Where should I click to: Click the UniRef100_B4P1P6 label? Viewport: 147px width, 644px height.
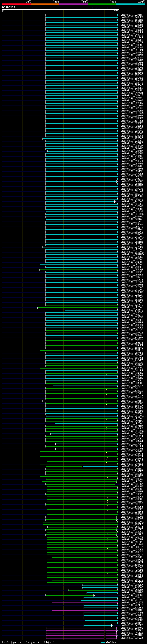[x=132, y=421]
